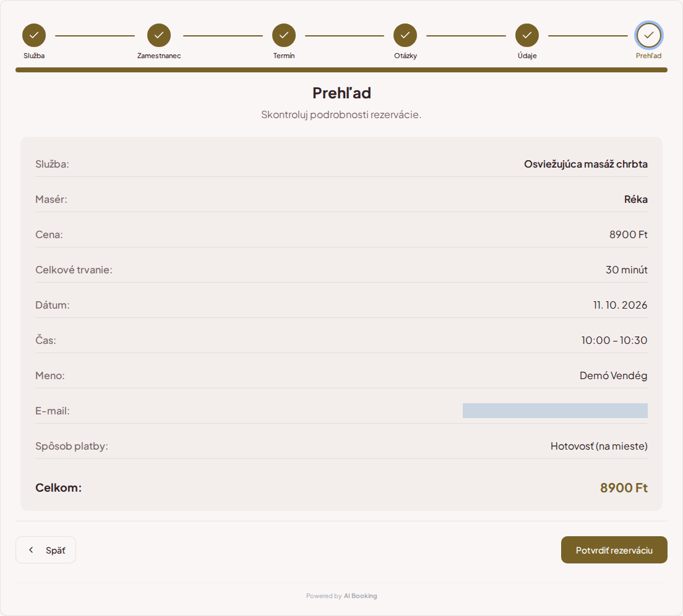Click the E-mail: row label

(x=52, y=411)
